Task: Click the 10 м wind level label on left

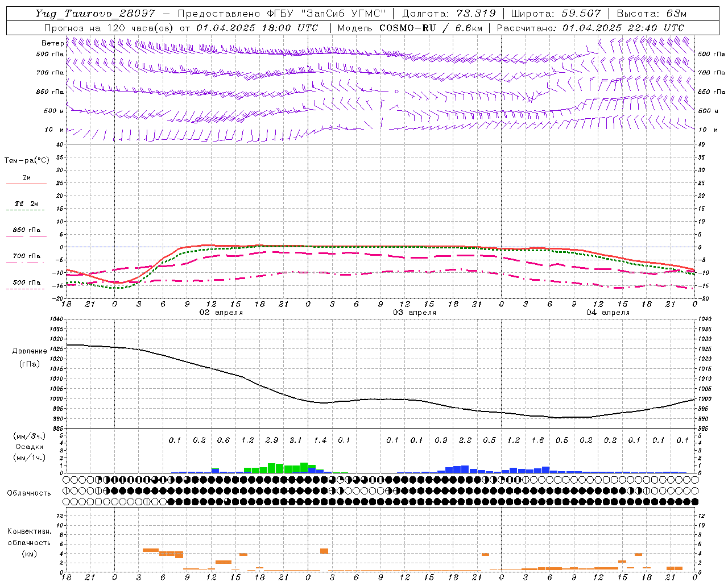Action: click(x=55, y=130)
